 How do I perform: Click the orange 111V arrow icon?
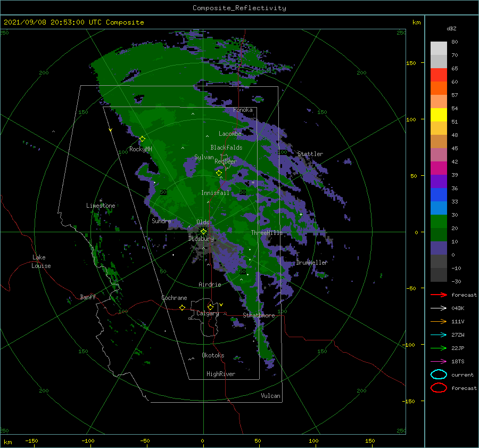[x=439, y=321]
